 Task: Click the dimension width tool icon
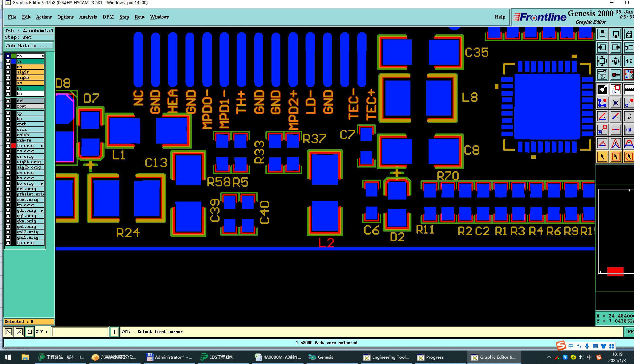(629, 130)
